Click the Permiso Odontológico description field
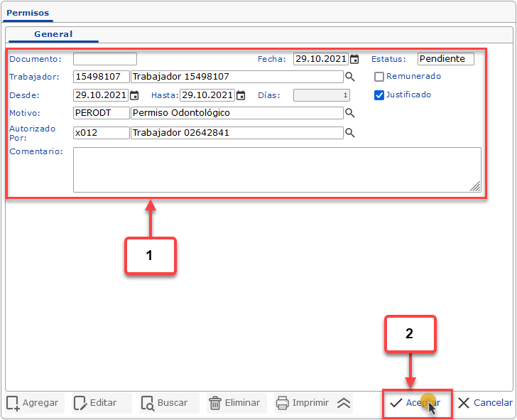517x420 pixels. pyautogui.click(x=237, y=113)
